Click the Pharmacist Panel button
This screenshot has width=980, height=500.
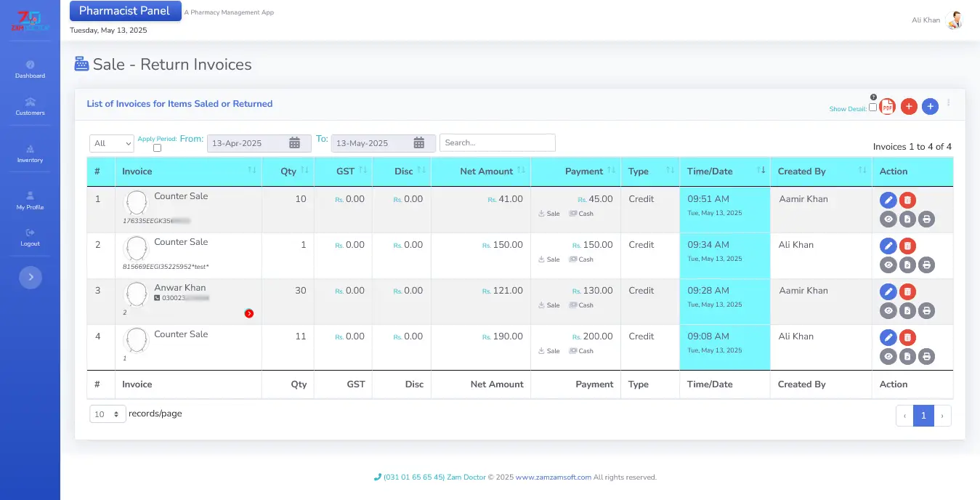(x=125, y=11)
